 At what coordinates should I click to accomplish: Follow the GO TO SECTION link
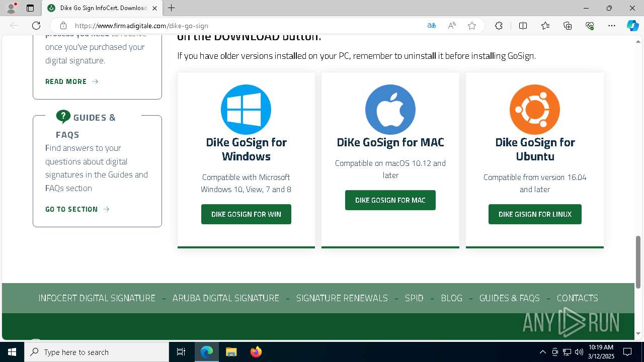click(77, 209)
